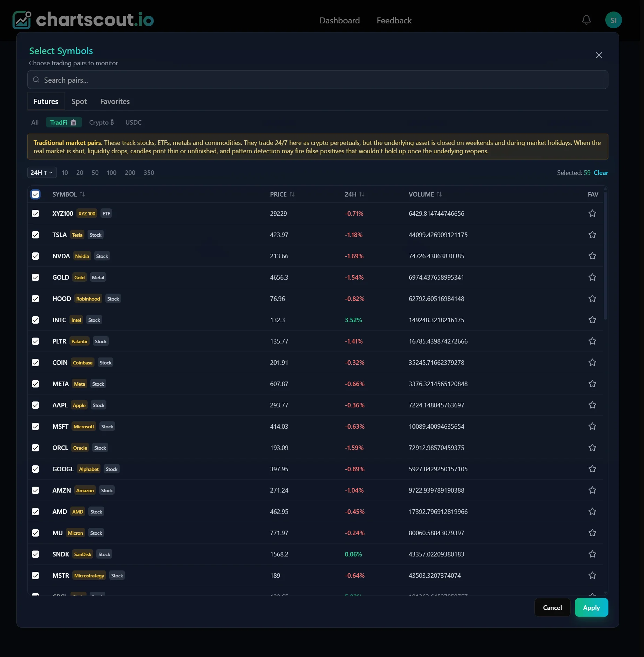Image resolution: width=644 pixels, height=657 pixels.
Task: Select the top 350 quick pick
Action: [149, 172]
